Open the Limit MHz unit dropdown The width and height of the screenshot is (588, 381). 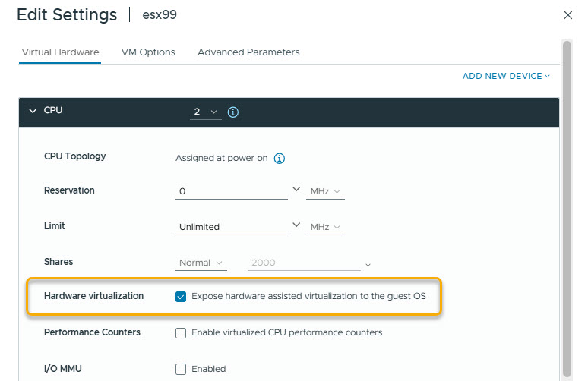point(325,227)
